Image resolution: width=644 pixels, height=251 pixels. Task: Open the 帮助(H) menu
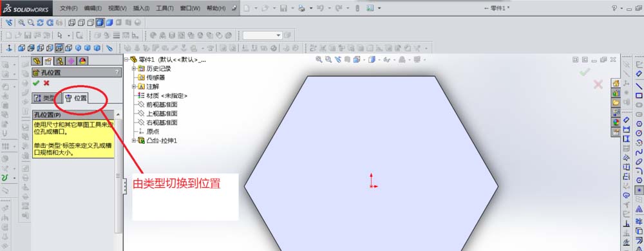tap(216, 8)
